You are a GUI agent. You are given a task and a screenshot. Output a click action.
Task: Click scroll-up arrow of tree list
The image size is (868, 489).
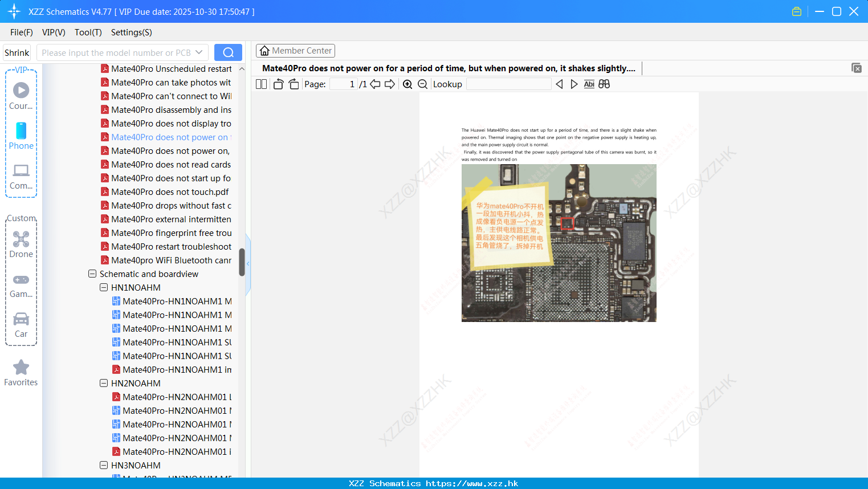(242, 69)
